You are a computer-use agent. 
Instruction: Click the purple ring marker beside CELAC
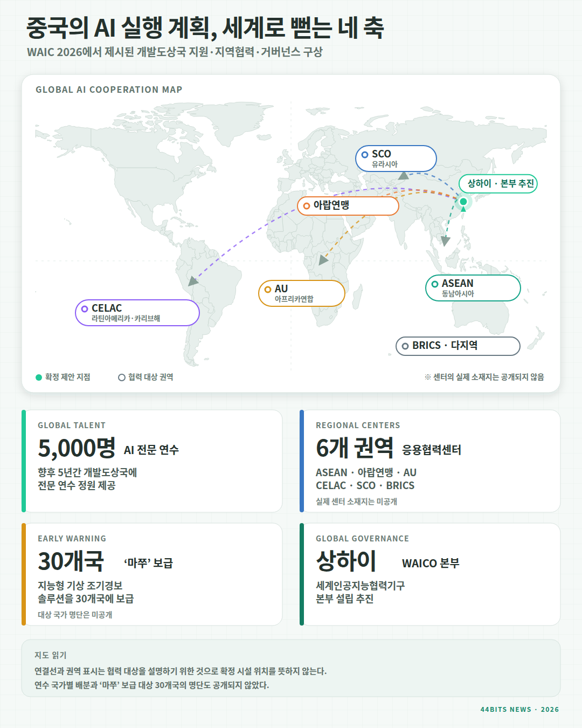(x=85, y=309)
